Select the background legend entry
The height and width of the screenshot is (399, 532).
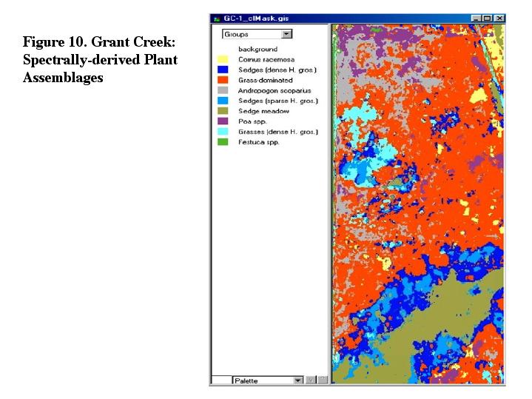(x=257, y=49)
